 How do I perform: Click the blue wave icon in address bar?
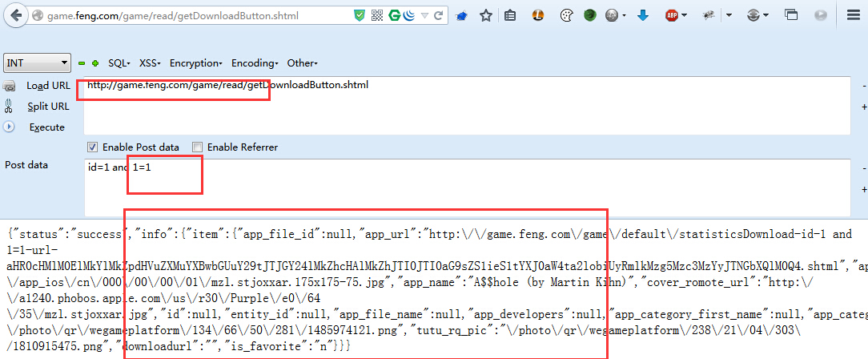tap(409, 16)
